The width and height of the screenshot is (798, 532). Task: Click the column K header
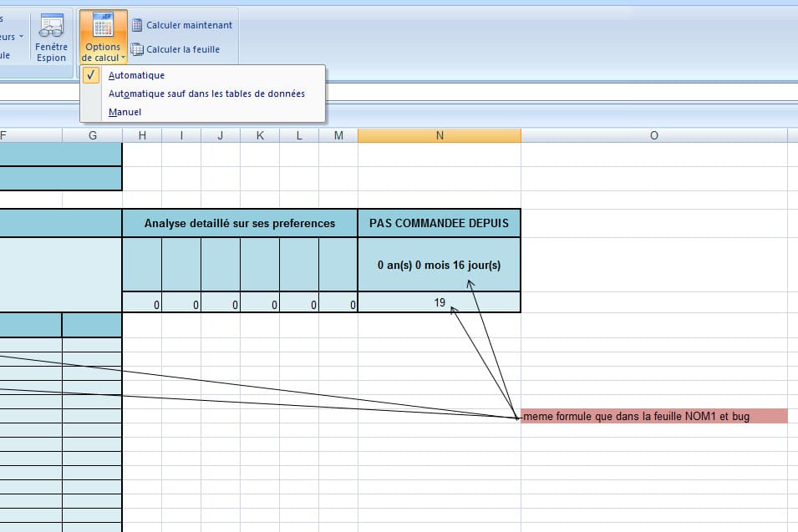point(260,135)
